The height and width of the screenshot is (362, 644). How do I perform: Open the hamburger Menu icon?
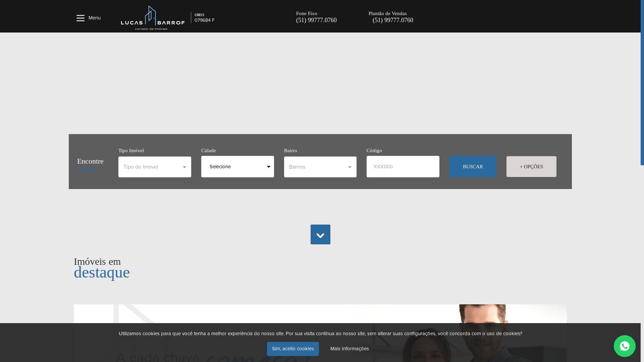tap(80, 18)
